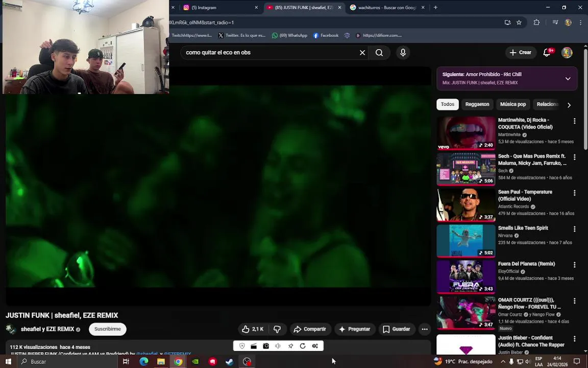Viewport: 588px width, 368px height.
Task: Click the Preguntar button
Action: pos(355,329)
